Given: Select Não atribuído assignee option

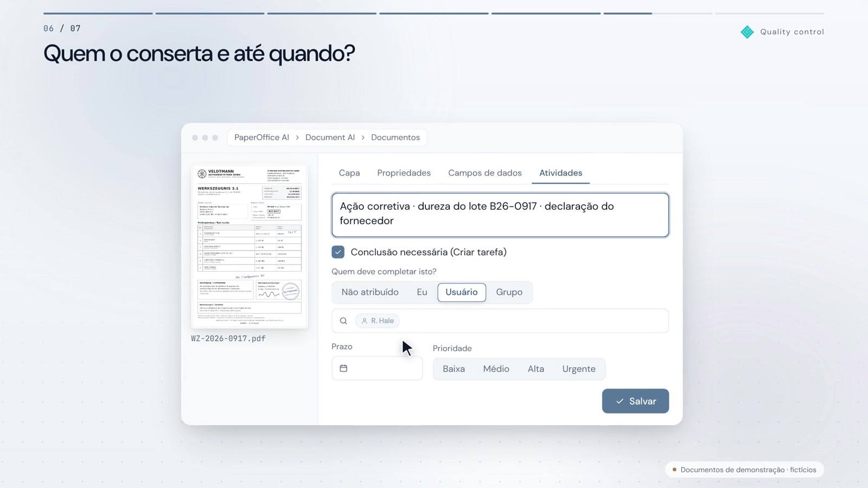Looking at the screenshot, I should pyautogui.click(x=370, y=292).
